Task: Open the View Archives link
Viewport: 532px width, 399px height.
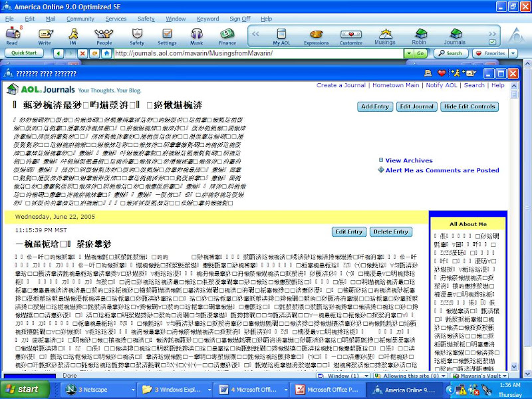Action: coord(408,160)
